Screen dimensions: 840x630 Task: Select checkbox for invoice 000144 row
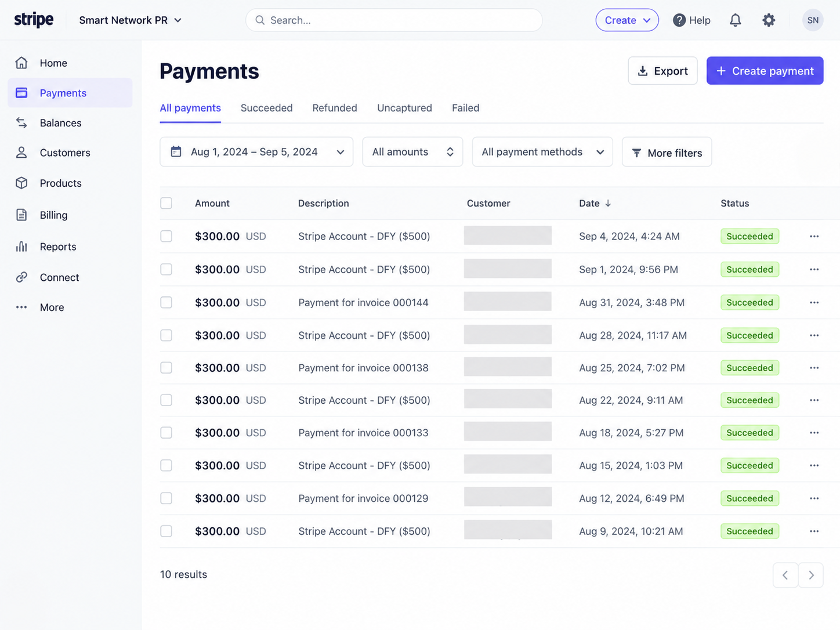coord(166,302)
